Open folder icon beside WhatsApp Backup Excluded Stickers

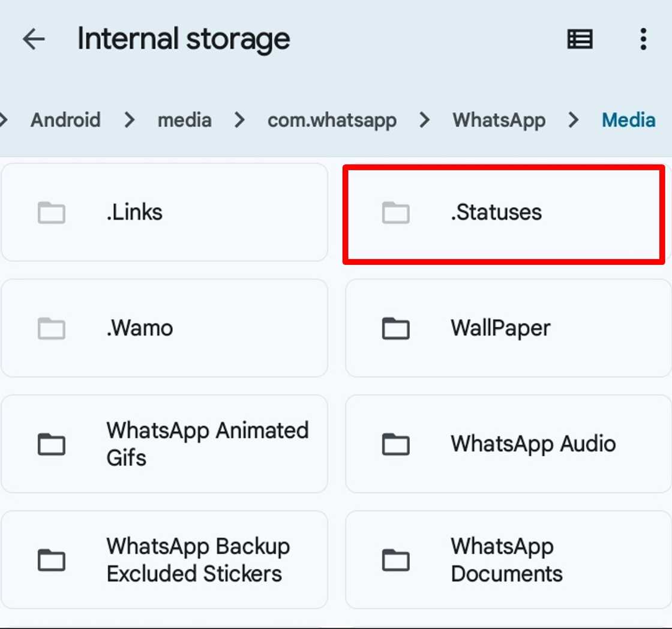tap(52, 560)
